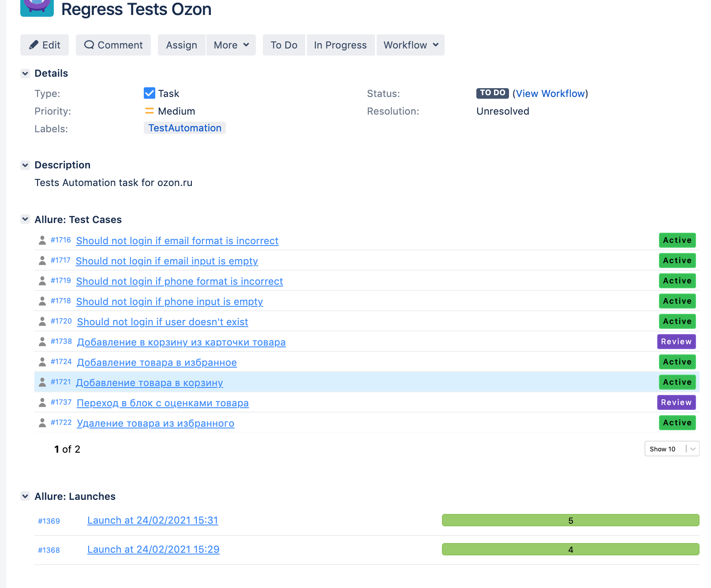Open the More actions dropdown
The height and width of the screenshot is (588, 711).
click(x=231, y=45)
